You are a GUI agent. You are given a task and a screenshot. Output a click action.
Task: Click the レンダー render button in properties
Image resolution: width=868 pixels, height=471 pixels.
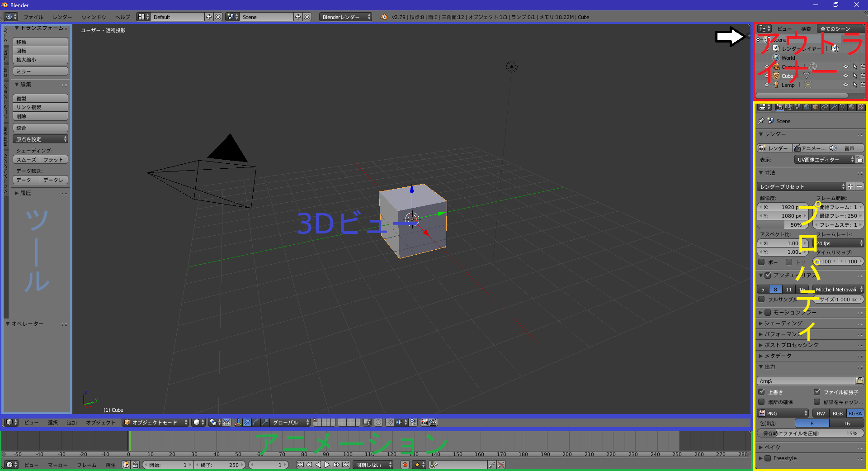click(x=774, y=148)
